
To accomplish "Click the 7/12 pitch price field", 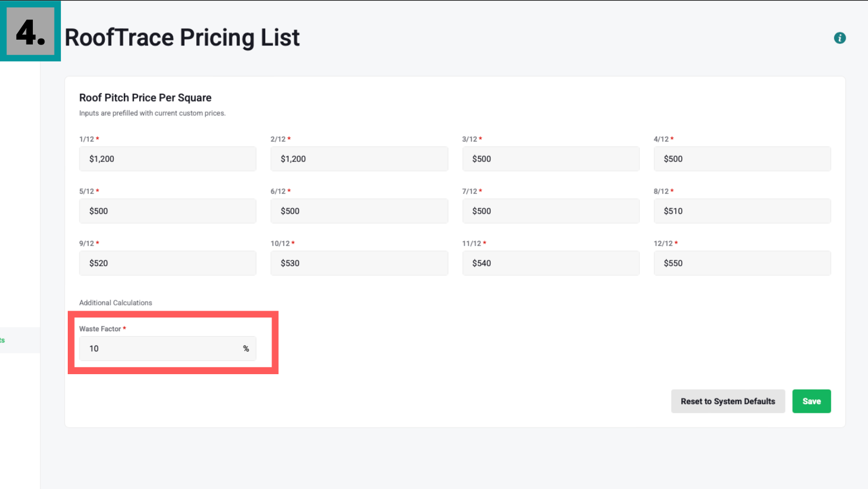I will [550, 211].
